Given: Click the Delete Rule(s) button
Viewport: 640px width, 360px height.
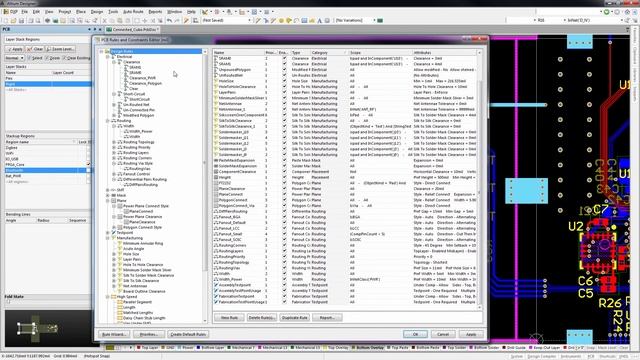Looking at the screenshot, I should point(262,318).
